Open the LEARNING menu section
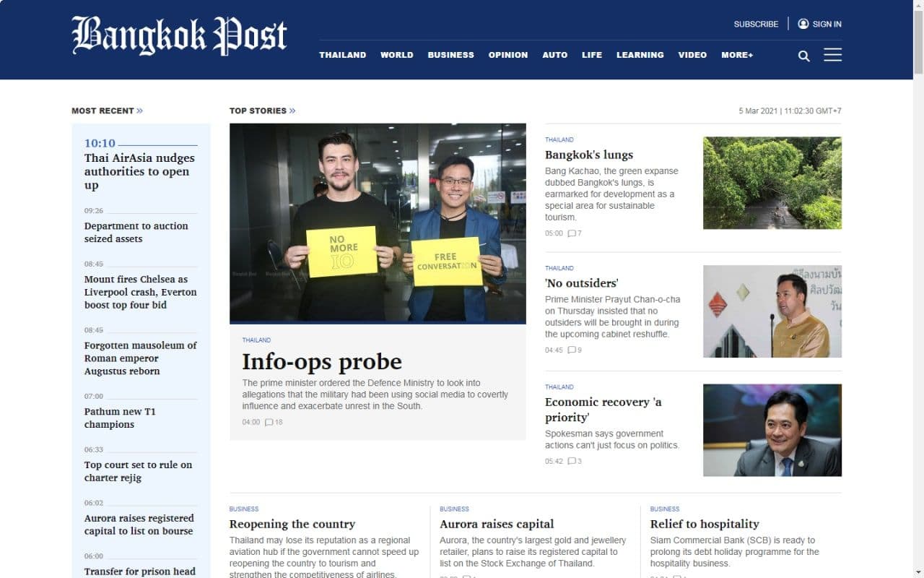 (x=640, y=55)
